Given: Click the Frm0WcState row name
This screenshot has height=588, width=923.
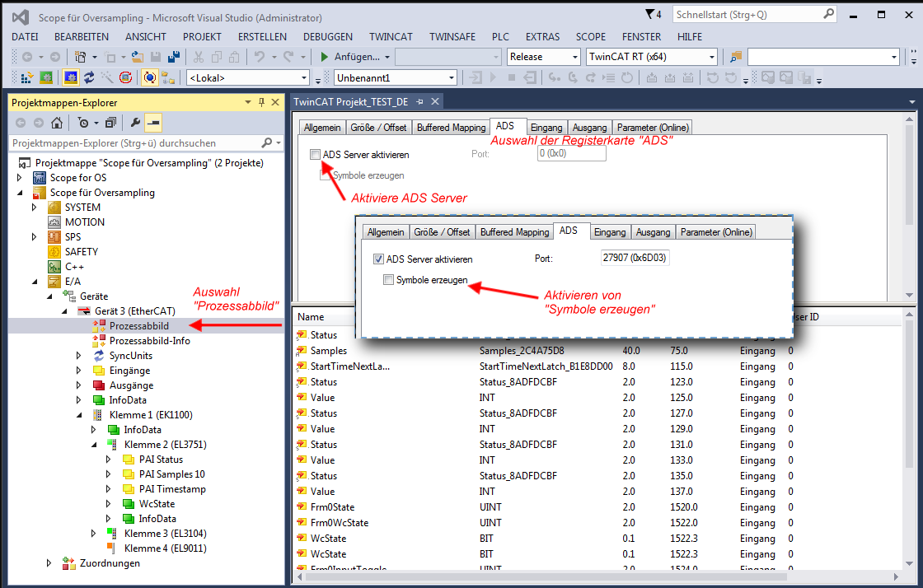Looking at the screenshot, I should (x=339, y=523).
